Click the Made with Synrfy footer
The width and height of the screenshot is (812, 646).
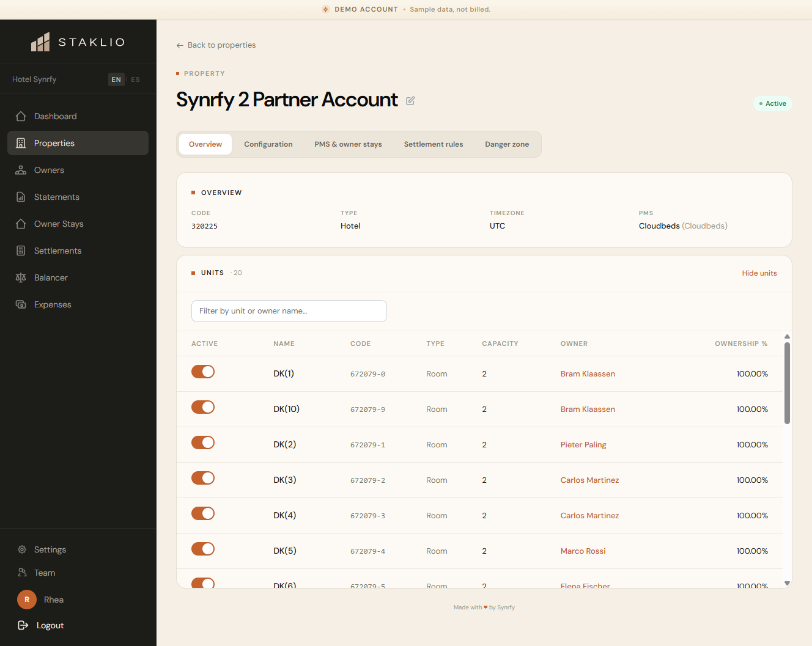click(484, 607)
